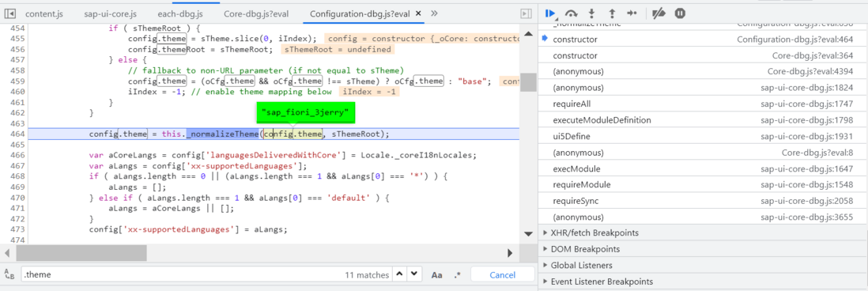Toggle match case Aa option

(437, 275)
